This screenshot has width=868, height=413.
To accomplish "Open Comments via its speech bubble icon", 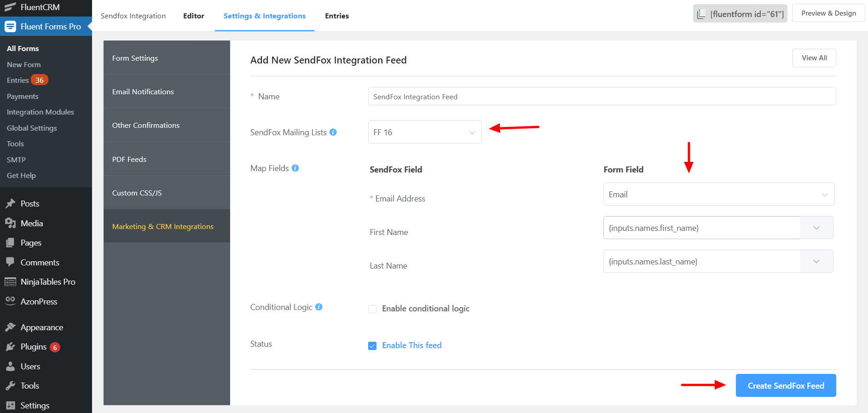I will click(x=11, y=262).
